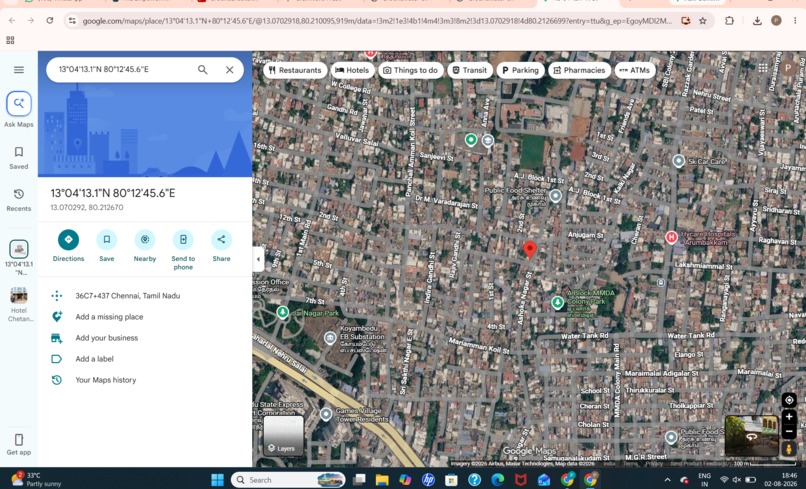This screenshot has width=806, height=489.
Task: Filter the map by Restaurants
Action: coord(295,70)
